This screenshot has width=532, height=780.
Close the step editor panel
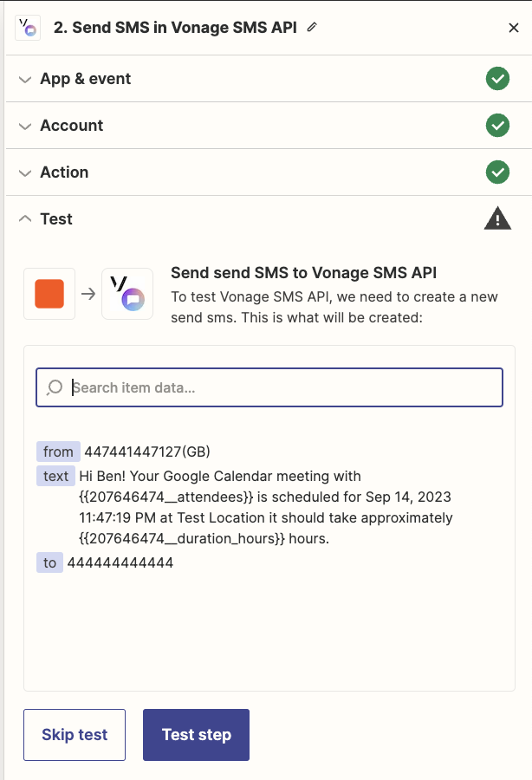click(514, 28)
